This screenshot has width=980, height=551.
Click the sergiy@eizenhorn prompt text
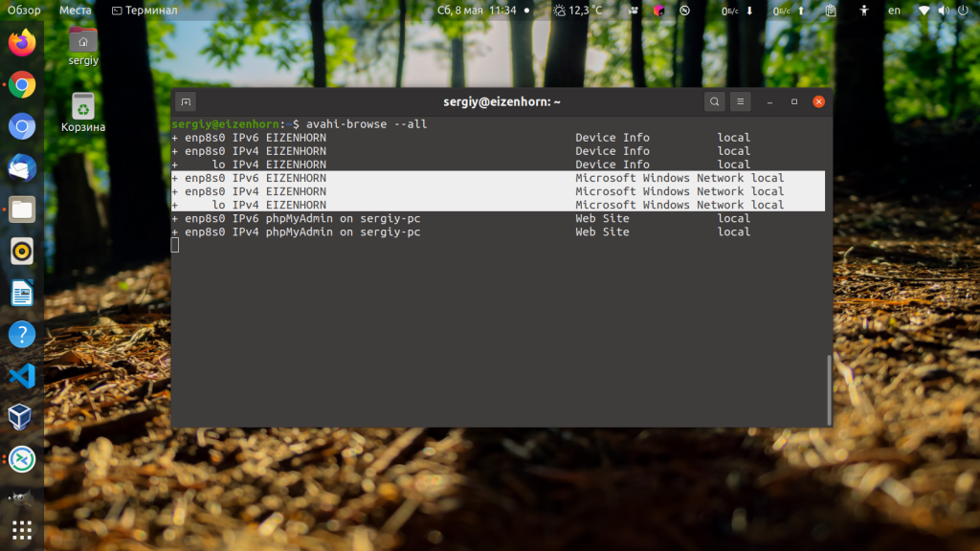pyautogui.click(x=225, y=123)
